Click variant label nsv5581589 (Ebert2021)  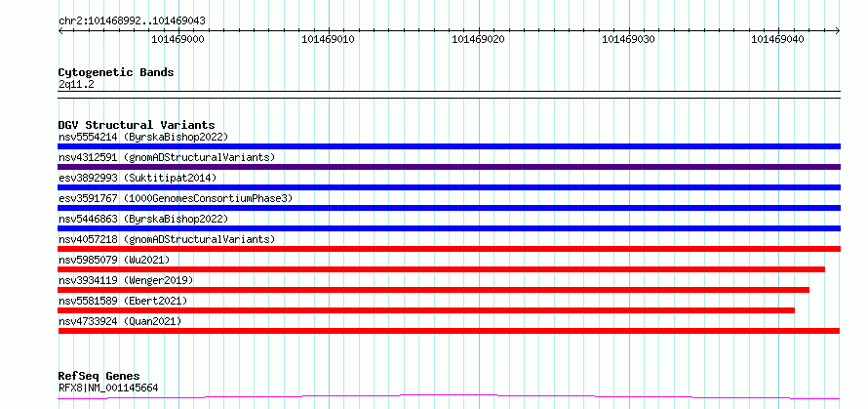[x=123, y=301]
